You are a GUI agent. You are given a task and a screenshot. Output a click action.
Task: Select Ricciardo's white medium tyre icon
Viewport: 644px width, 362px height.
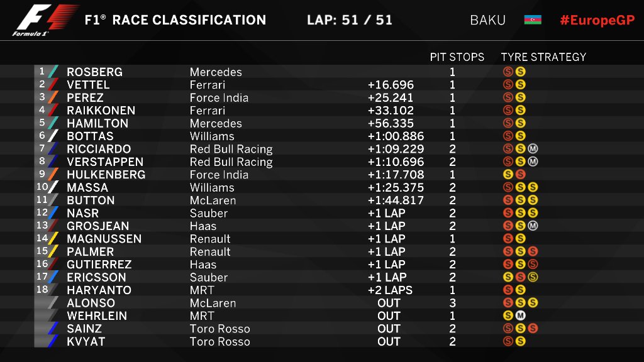(533, 149)
